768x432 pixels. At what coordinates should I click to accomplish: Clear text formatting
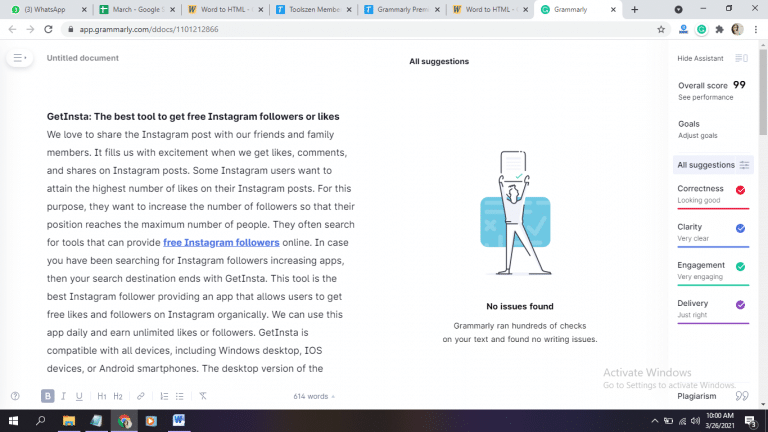click(x=203, y=396)
